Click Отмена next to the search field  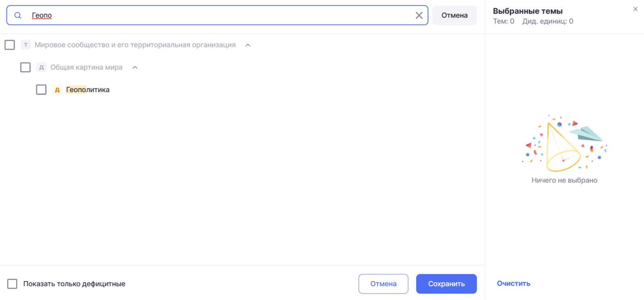click(x=454, y=15)
